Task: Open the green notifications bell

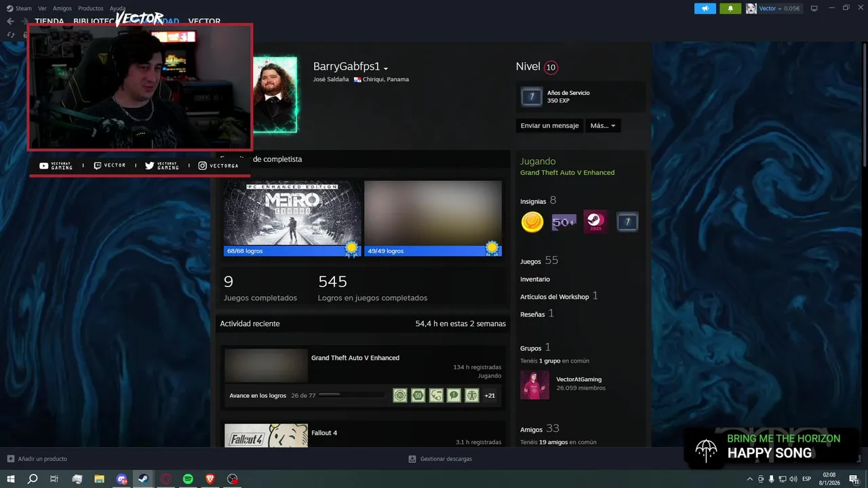Action: coord(730,8)
